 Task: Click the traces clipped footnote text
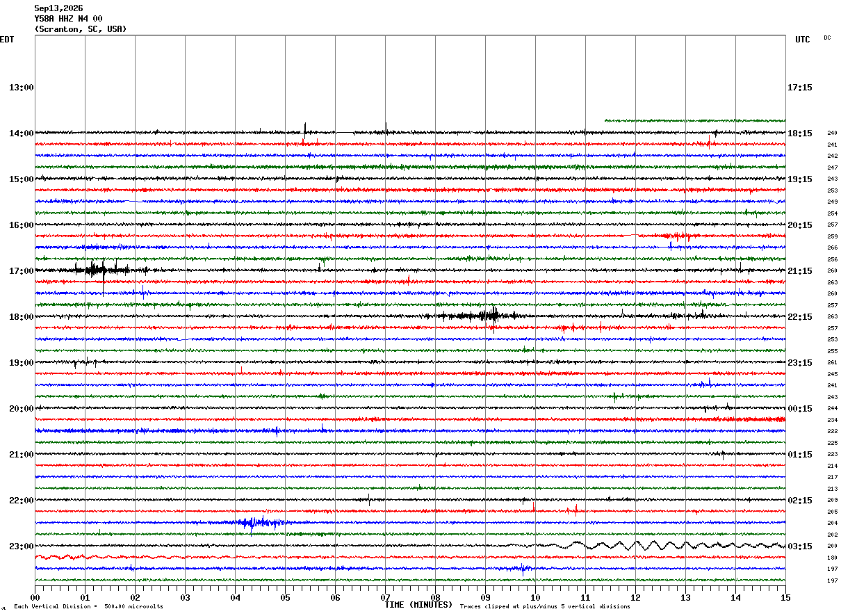tap(545, 607)
